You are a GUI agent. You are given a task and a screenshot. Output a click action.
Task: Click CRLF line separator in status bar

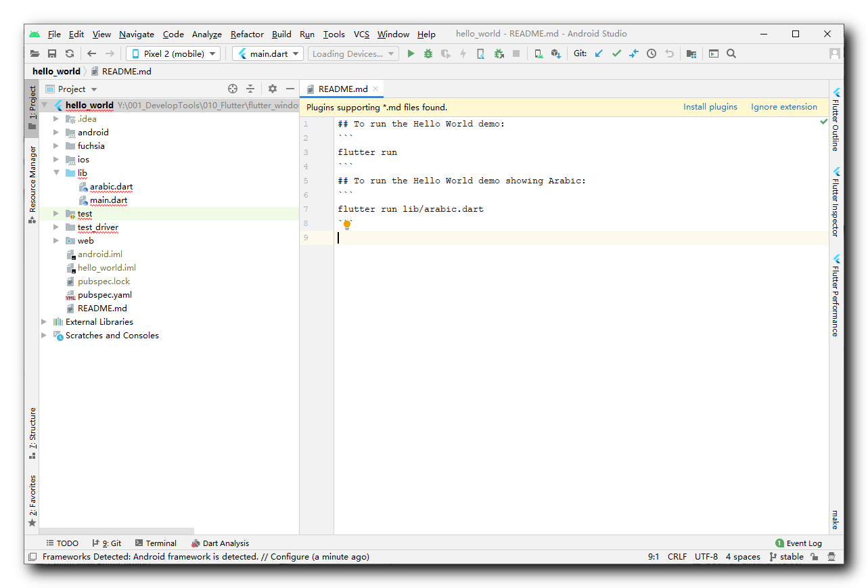pyautogui.click(x=677, y=557)
